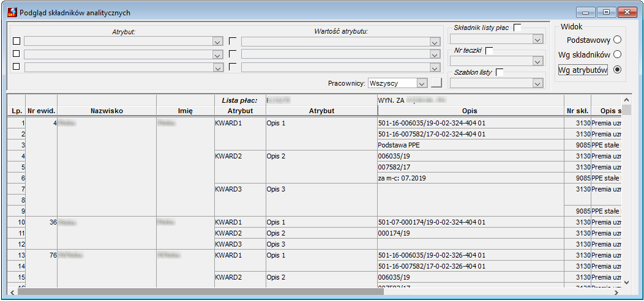Click KWARD1 attribute in row 1

(240, 134)
